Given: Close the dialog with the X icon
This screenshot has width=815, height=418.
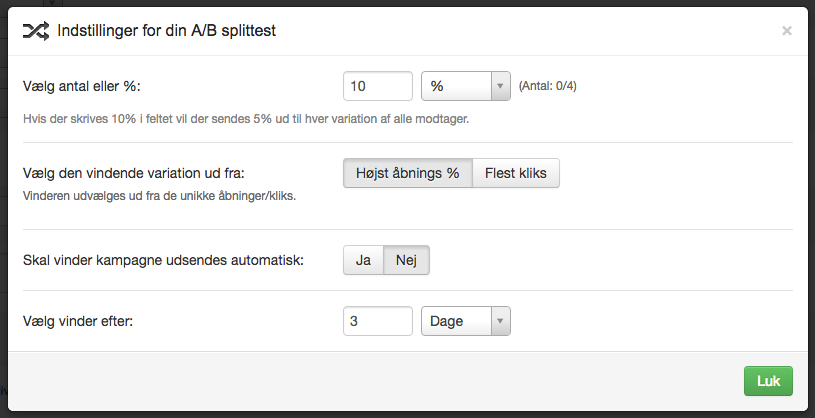Looking at the screenshot, I should coord(786,31).
